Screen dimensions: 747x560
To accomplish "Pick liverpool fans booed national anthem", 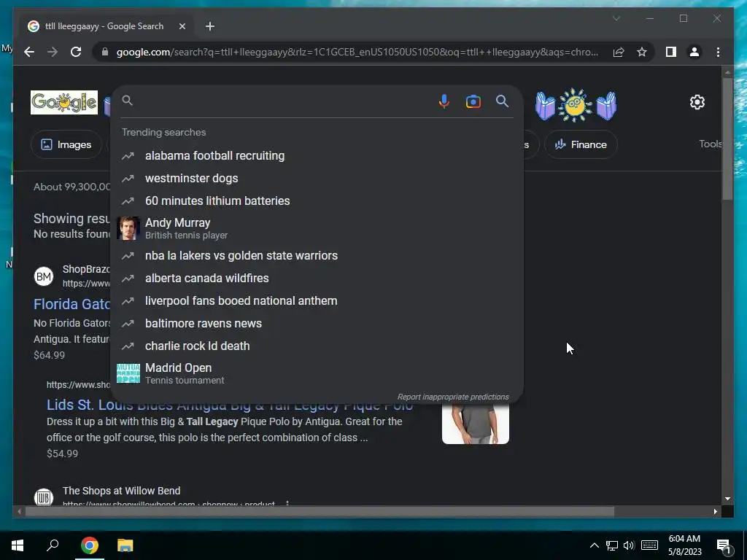I will tap(317, 301).
